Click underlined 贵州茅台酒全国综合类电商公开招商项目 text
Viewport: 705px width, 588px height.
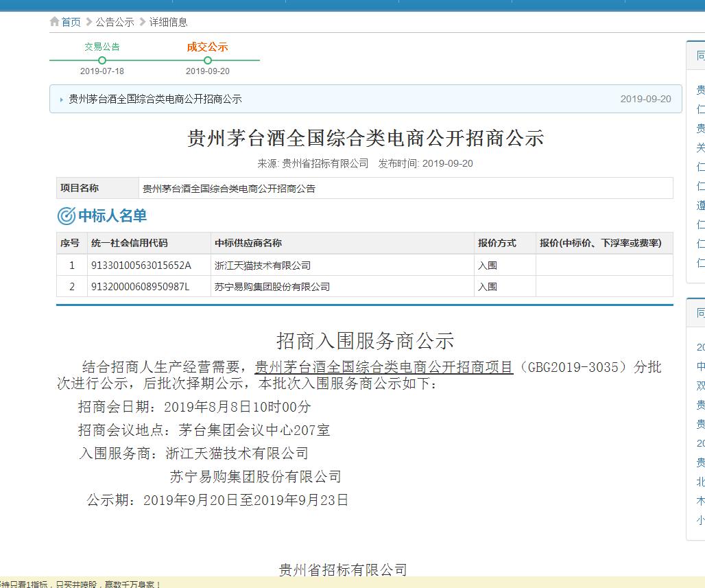coord(384,367)
